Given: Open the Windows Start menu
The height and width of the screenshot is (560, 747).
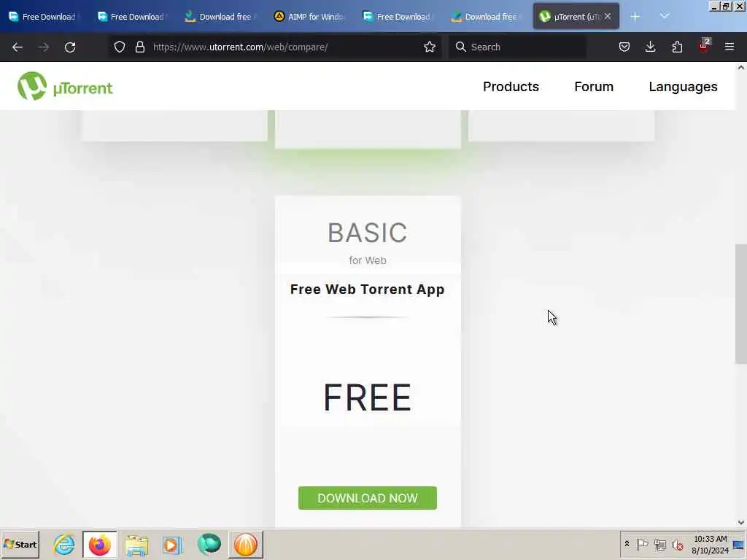Looking at the screenshot, I should (20, 544).
